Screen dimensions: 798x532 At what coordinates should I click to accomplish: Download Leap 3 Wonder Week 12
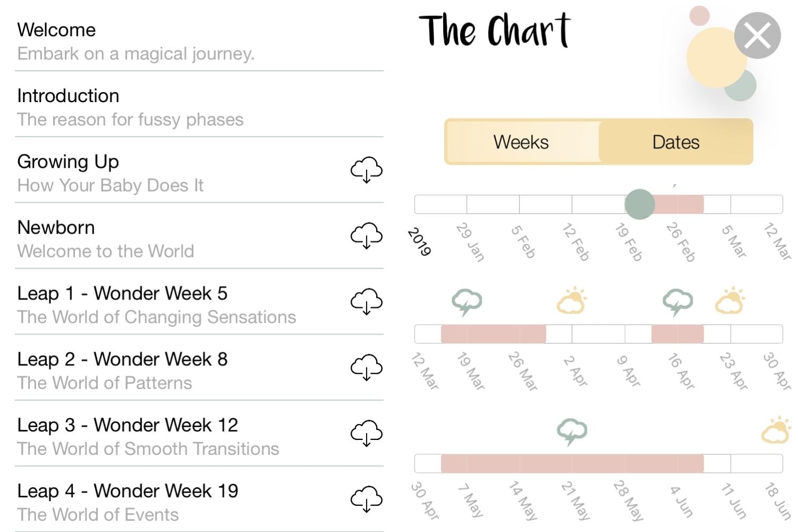pyautogui.click(x=366, y=434)
